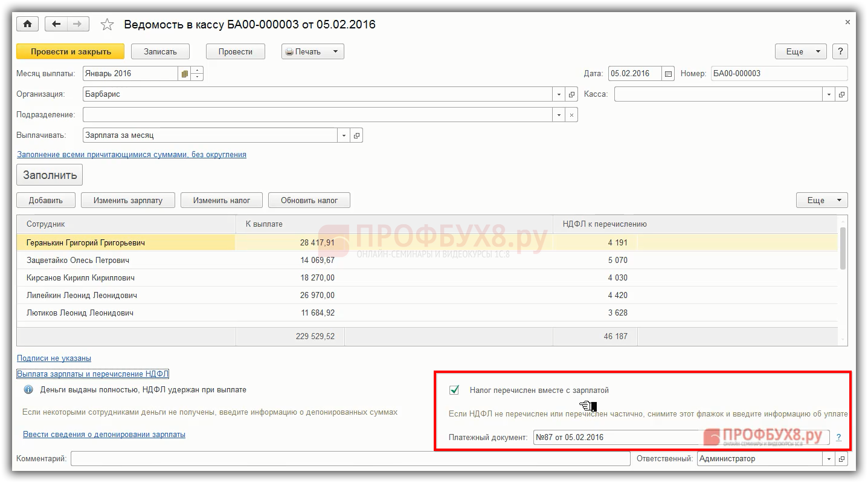Click the Home icon button
Viewport: 868px width, 483px height.
tap(27, 24)
